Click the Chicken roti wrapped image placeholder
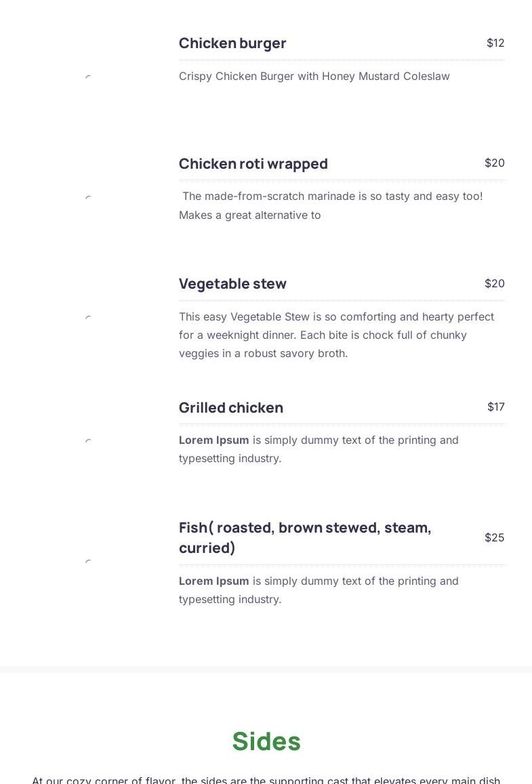The width and height of the screenshot is (532, 784). pos(88,197)
